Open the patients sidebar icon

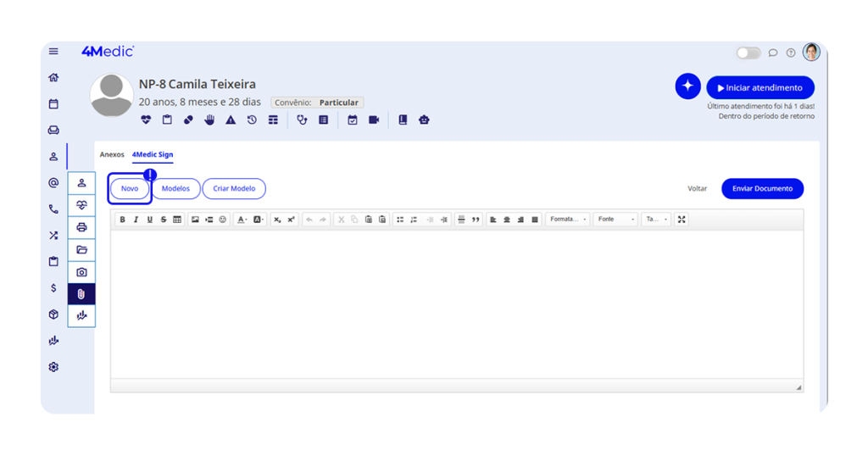pos(53,157)
